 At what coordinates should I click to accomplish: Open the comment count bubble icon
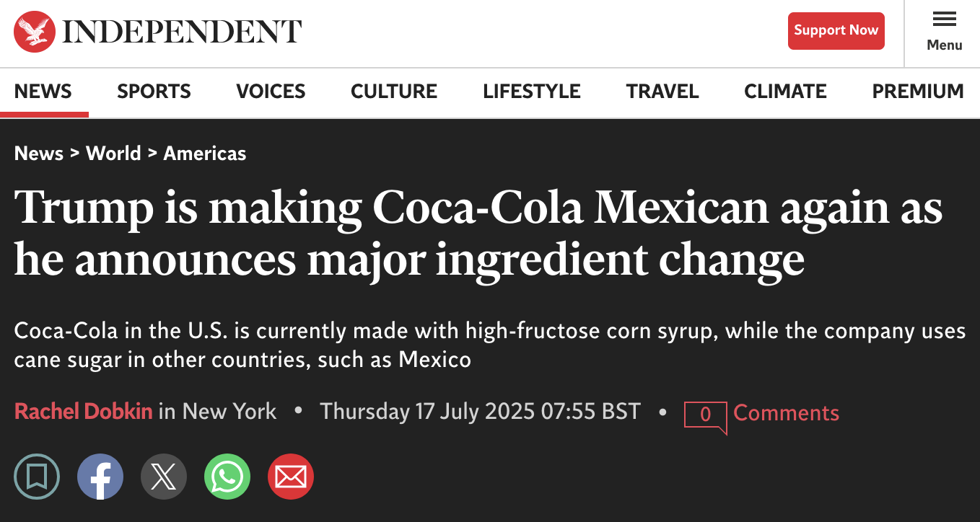(705, 416)
